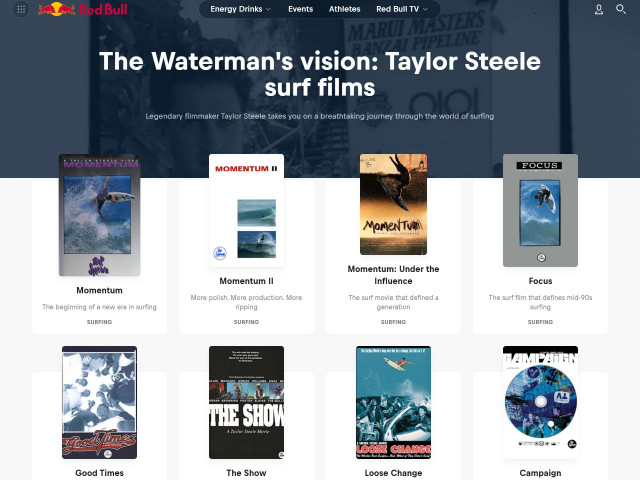Image resolution: width=640 pixels, height=480 pixels.
Task: Select the Momentum: Under the Influence poster
Action: click(x=393, y=204)
